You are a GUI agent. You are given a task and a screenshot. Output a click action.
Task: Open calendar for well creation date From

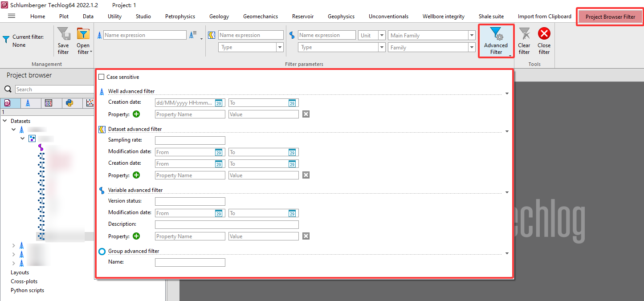pos(219,103)
